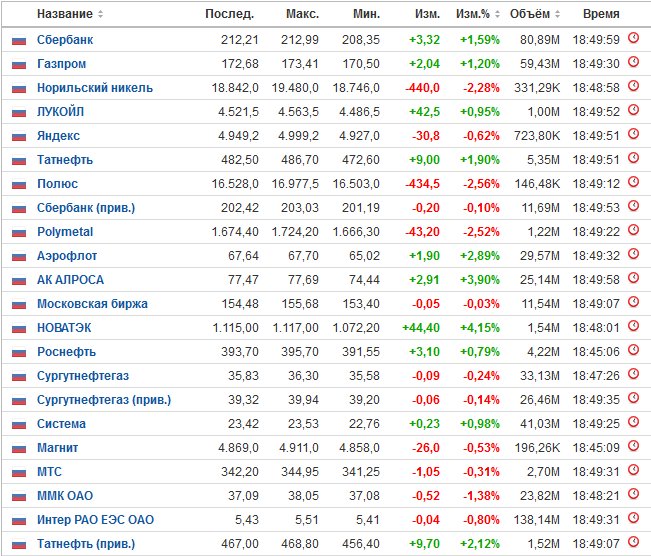Open the Polymetal stock link
The image size is (651, 556).
pyautogui.click(x=65, y=232)
